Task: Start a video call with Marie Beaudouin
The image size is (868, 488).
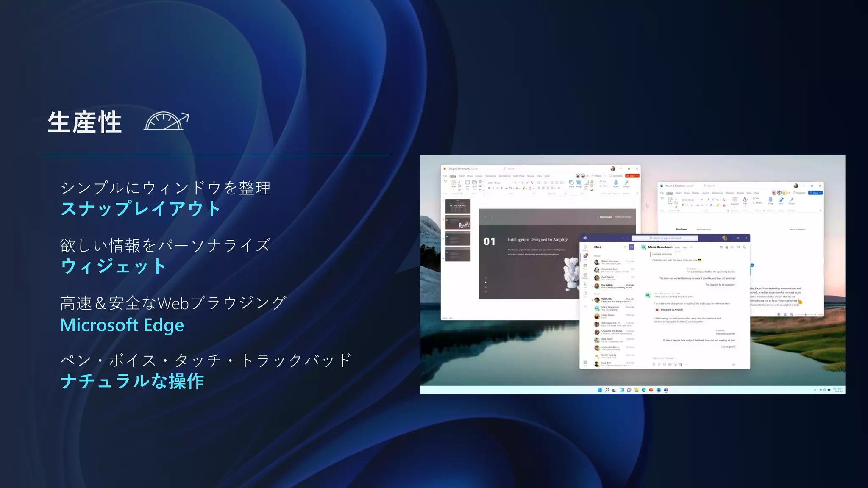Action: (x=739, y=247)
